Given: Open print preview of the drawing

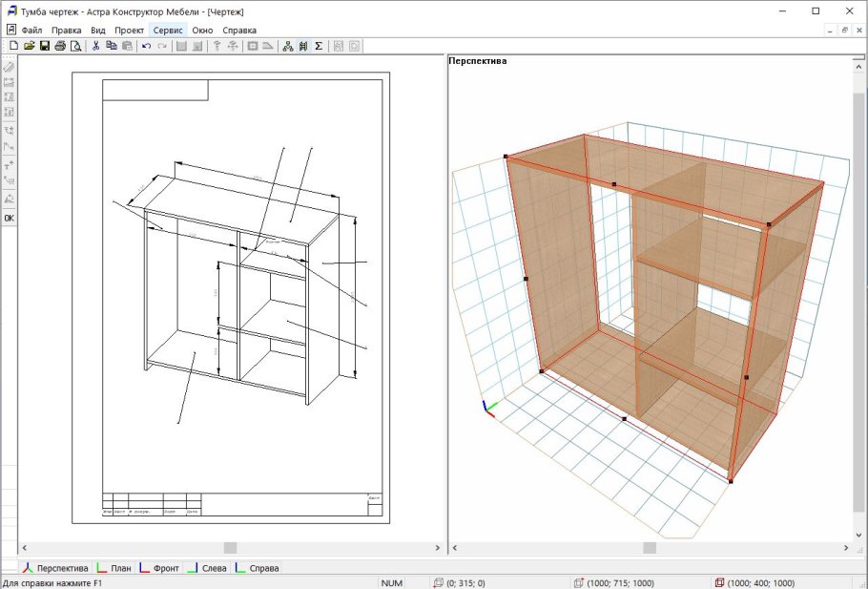Looking at the screenshot, I should (x=75, y=47).
